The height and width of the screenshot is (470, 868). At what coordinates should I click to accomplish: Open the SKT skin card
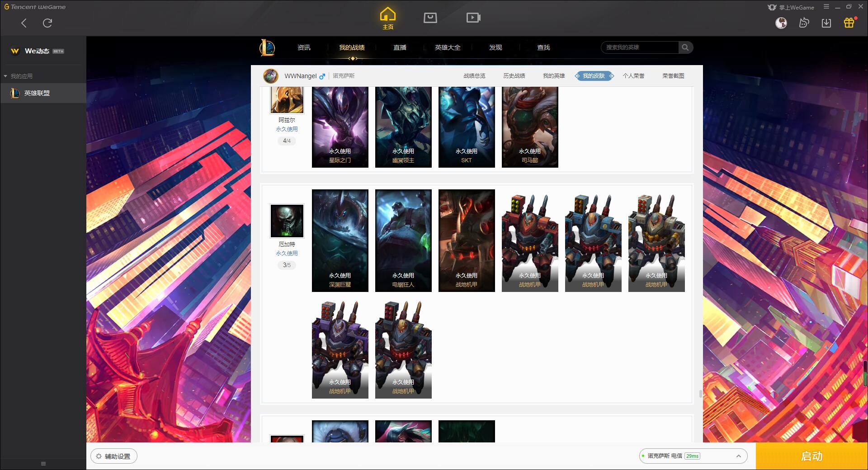click(x=467, y=127)
